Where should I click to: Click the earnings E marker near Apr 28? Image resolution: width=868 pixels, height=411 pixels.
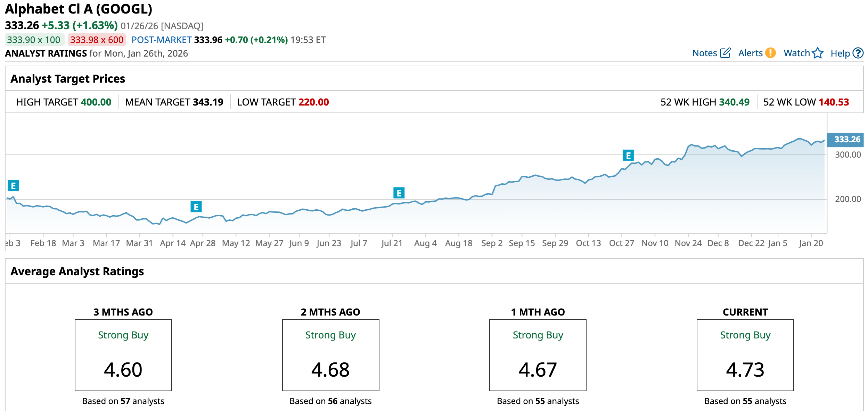point(196,207)
